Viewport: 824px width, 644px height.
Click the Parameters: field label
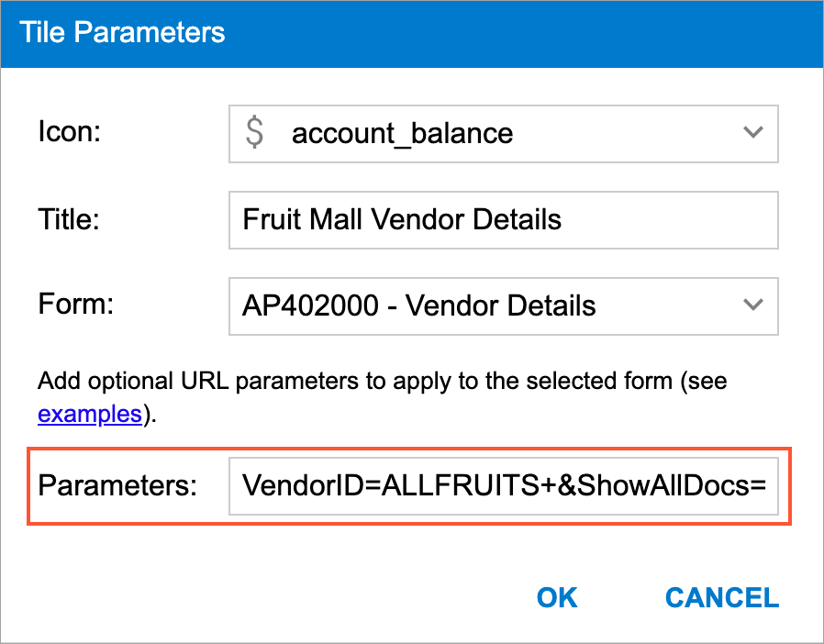117,486
